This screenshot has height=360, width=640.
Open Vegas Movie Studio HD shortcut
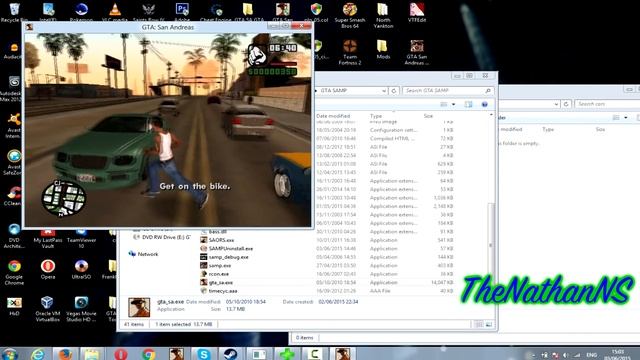81,309
